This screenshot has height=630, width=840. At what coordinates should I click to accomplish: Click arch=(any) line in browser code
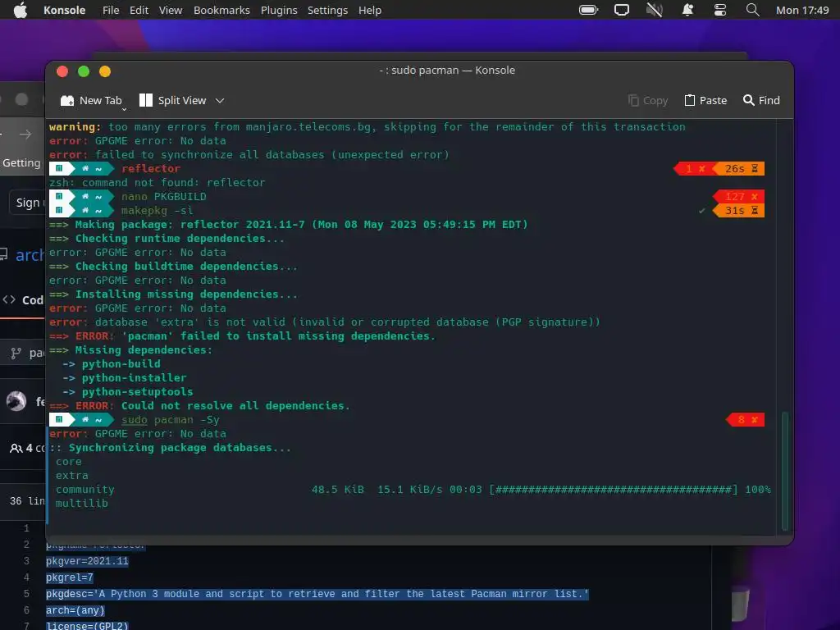[x=75, y=610]
